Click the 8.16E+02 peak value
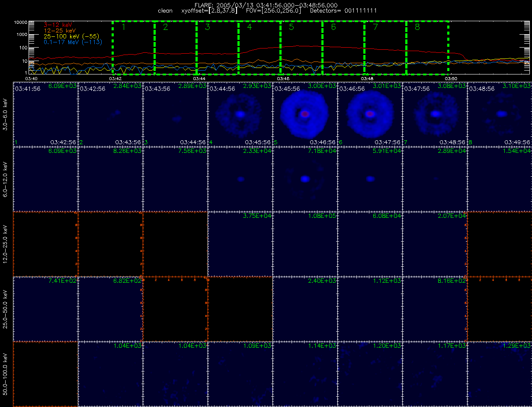Screen dimensions: 532x407 452,281
